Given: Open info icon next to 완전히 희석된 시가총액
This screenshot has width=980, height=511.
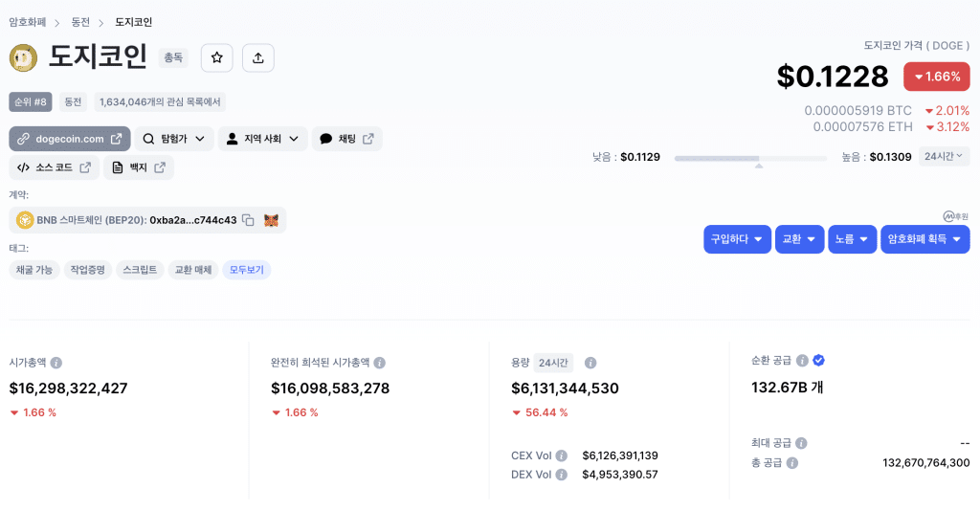Looking at the screenshot, I should click(379, 363).
